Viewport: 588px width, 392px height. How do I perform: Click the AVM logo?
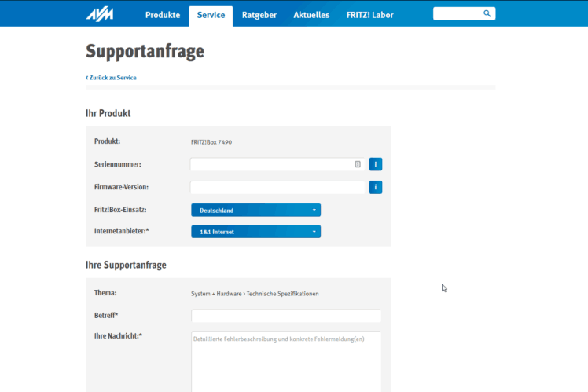[100, 14]
